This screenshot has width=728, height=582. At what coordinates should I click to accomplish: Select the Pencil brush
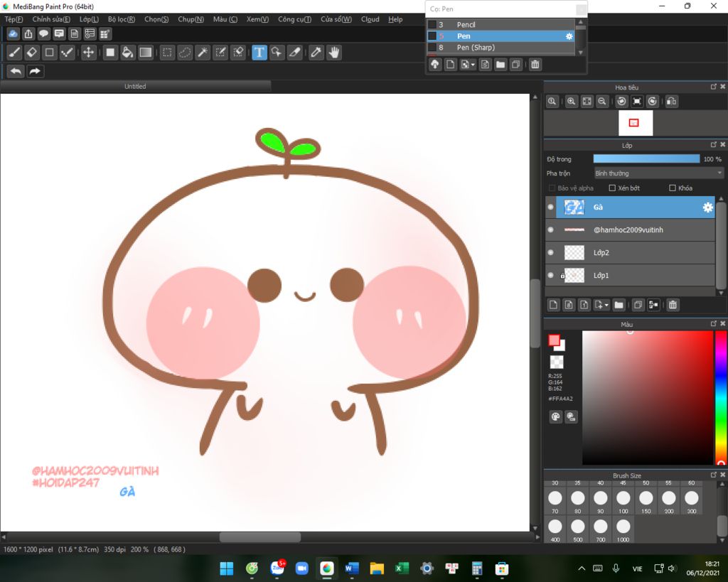tap(501, 25)
